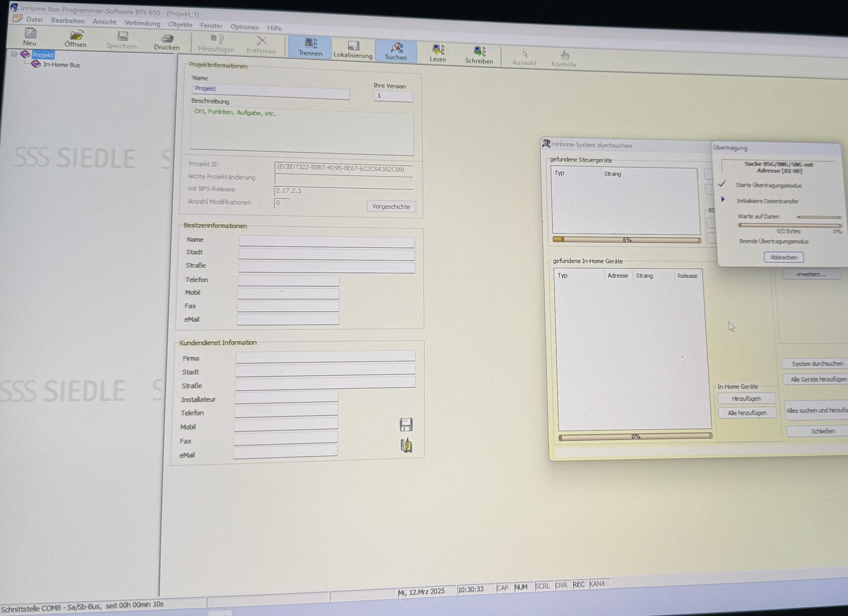The height and width of the screenshot is (616, 848).
Task: Click the Beschreibung text area
Action: [x=302, y=132]
